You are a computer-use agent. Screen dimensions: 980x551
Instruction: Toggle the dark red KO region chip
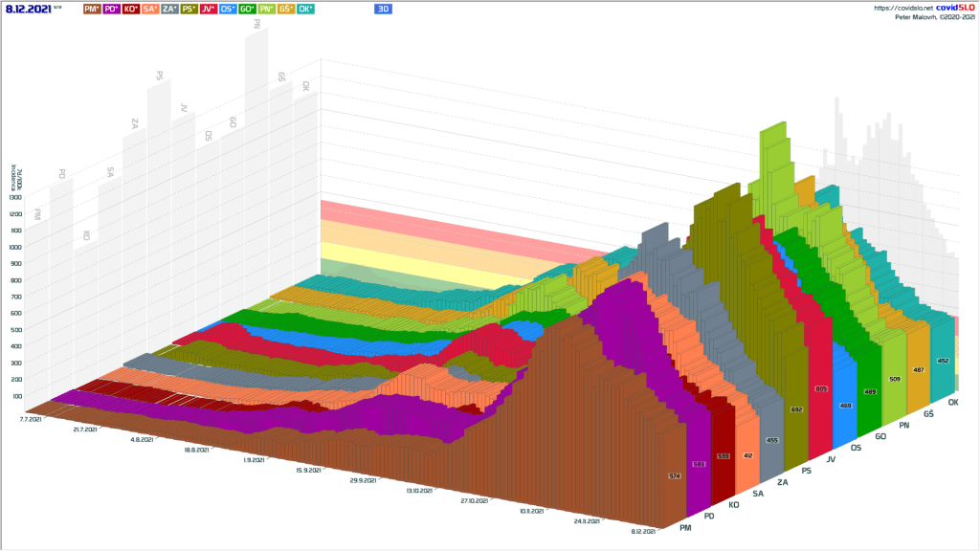tap(130, 9)
